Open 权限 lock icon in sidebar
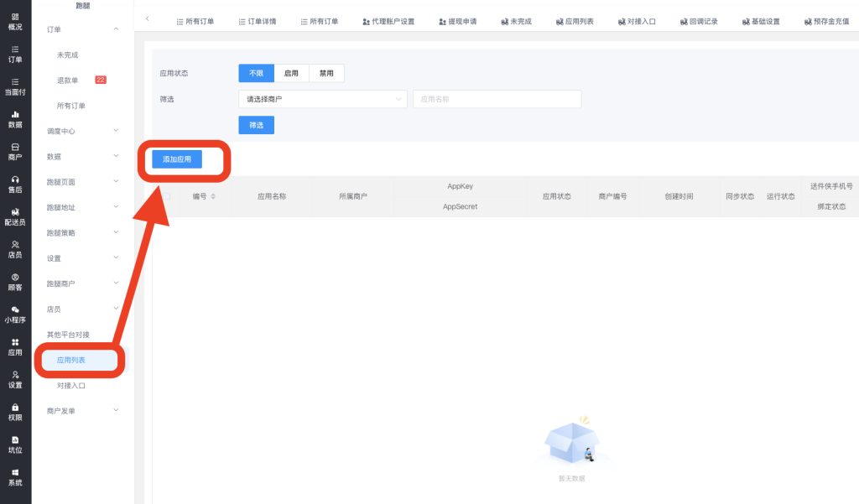The image size is (859, 504). pos(15,411)
